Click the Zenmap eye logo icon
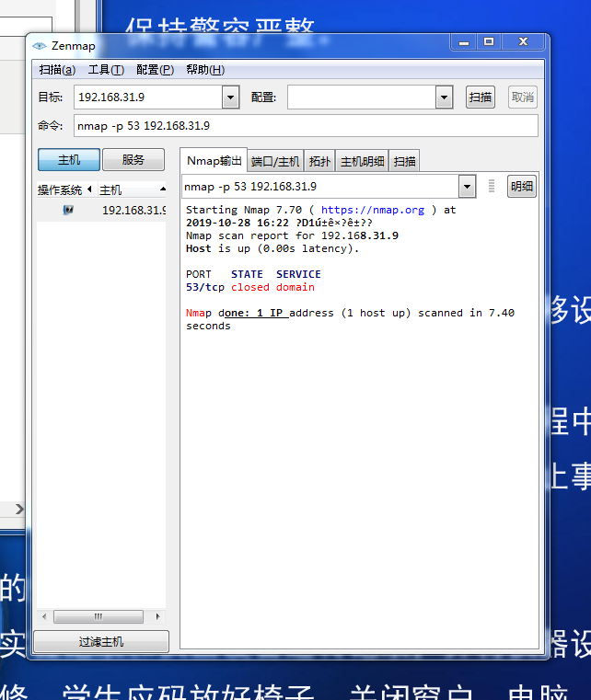 coord(40,46)
